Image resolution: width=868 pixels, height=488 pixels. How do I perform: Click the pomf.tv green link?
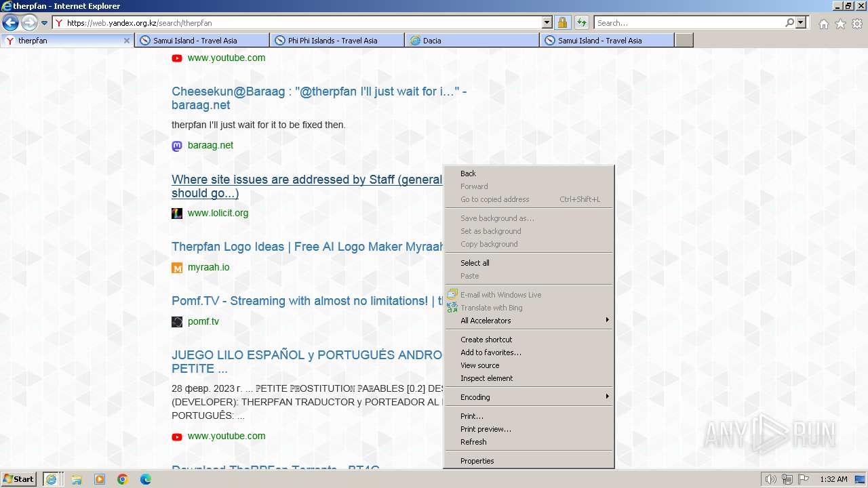pyautogui.click(x=203, y=321)
